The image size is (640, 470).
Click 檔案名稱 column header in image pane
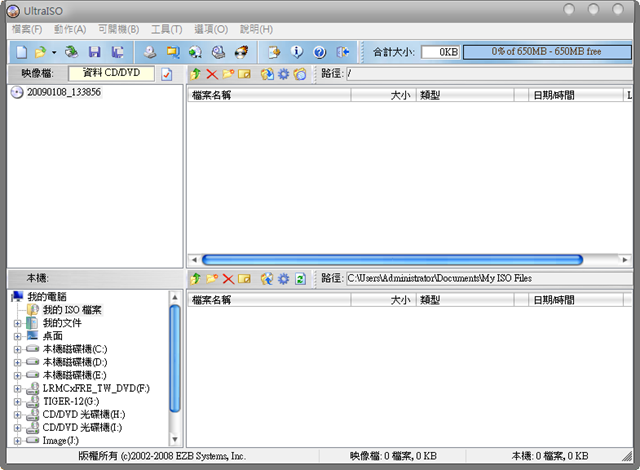269,95
